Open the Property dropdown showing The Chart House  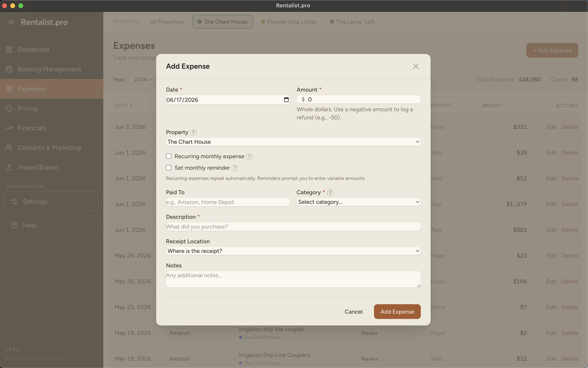click(293, 142)
